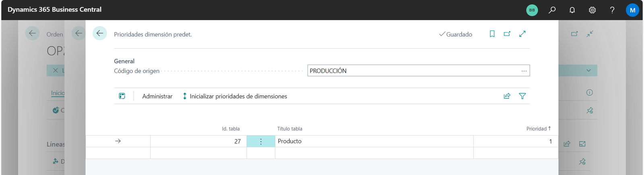Toggle the filter pane funnel icon

click(x=522, y=96)
